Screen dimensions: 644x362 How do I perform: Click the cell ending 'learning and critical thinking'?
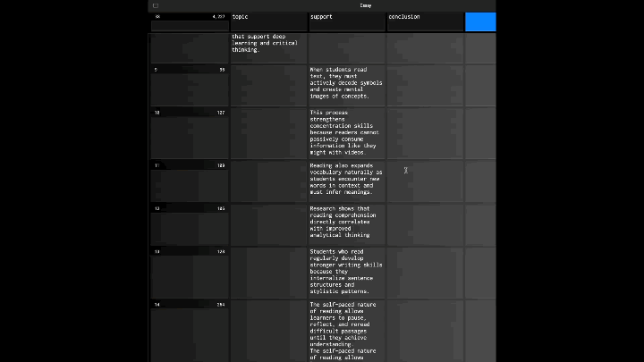point(268,46)
